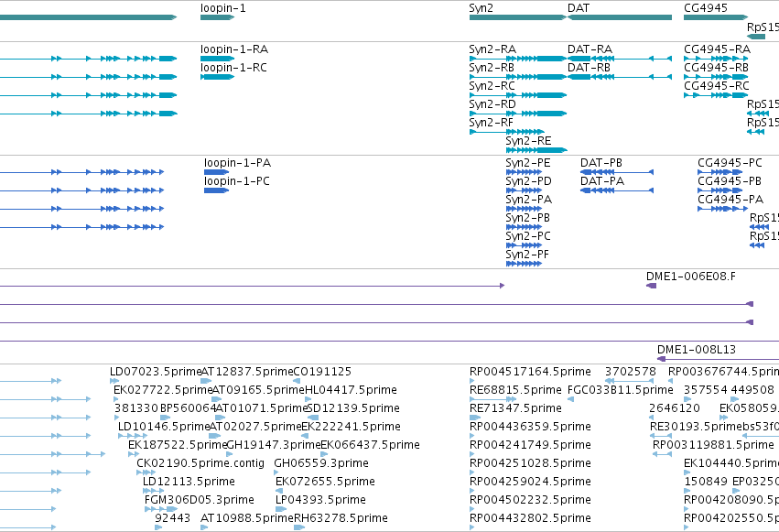Click the RH63278.5prime EST

(299, 528)
